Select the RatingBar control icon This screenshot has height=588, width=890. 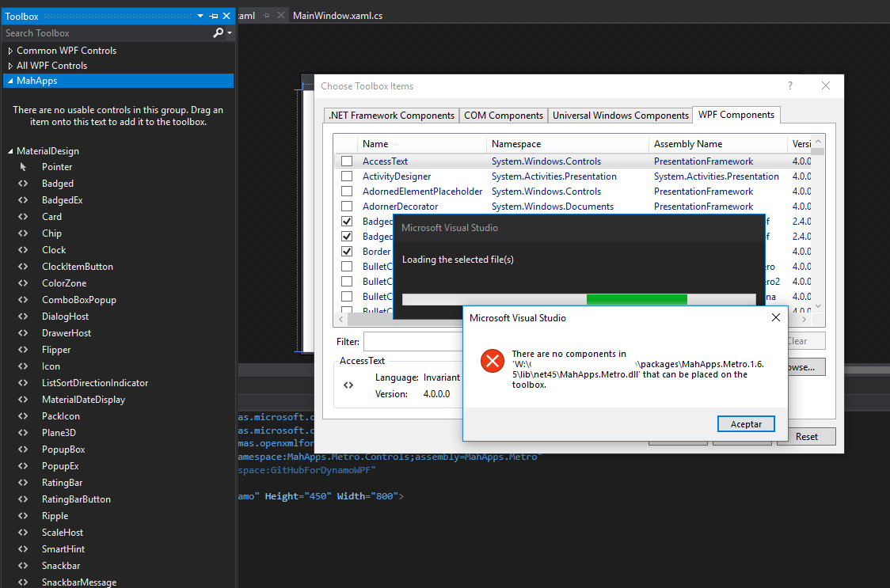[x=21, y=482]
